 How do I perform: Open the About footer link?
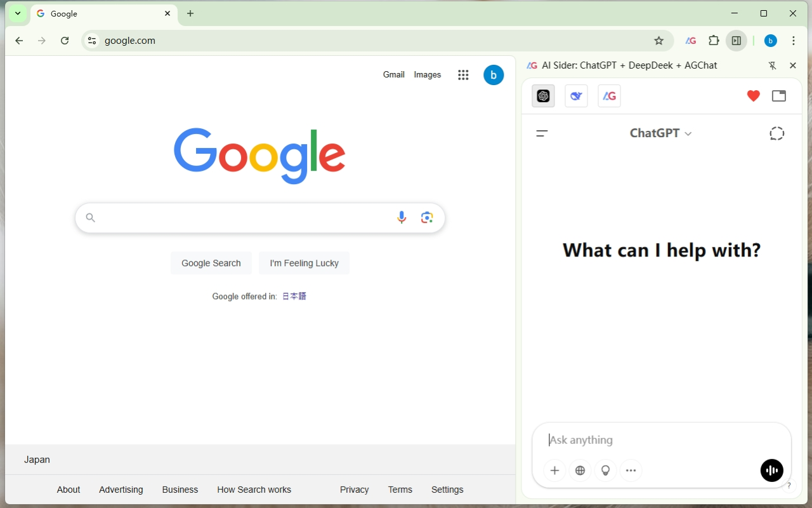[69, 490]
